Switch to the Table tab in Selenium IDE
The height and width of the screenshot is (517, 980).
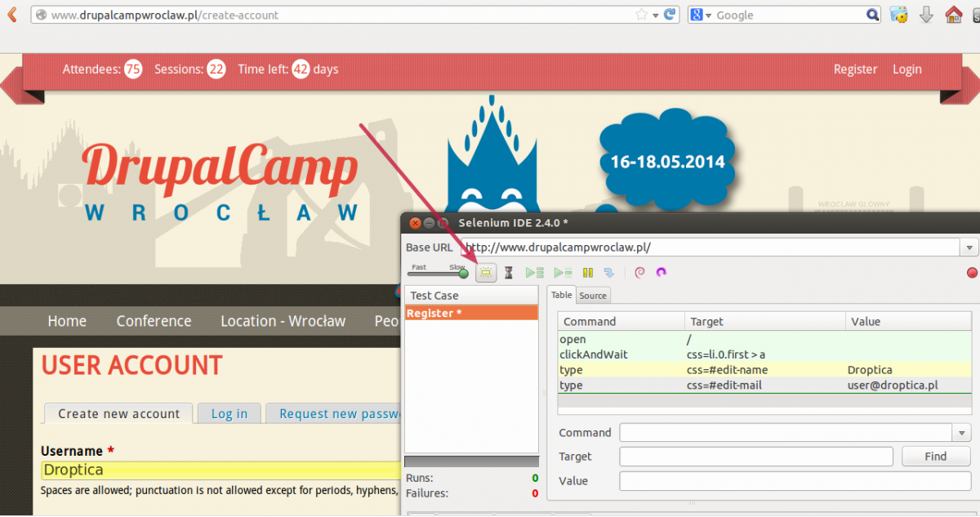coord(561,295)
